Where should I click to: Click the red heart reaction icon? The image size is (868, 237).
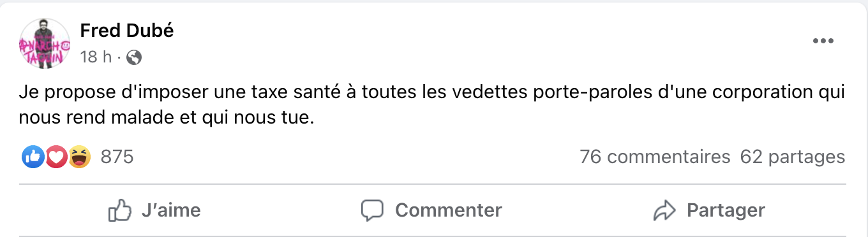tap(57, 157)
